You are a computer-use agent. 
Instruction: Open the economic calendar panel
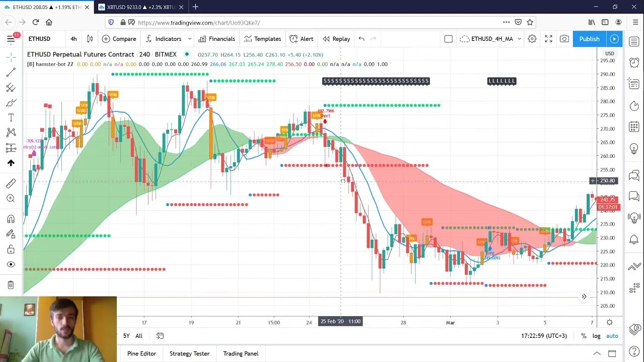(634, 127)
